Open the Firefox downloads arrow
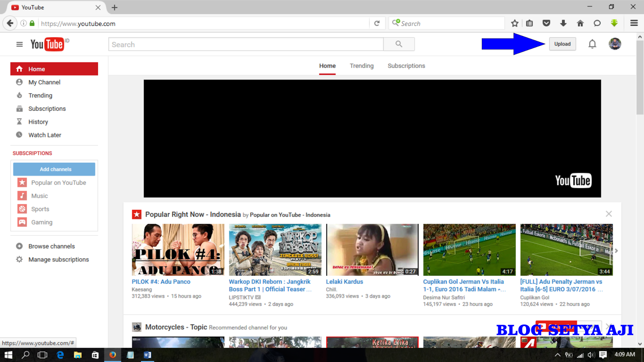 563,23
